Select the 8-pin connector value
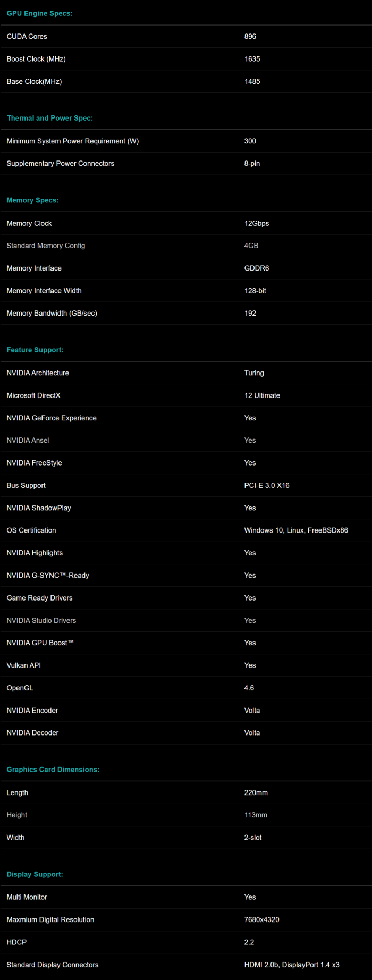372x980 pixels. [252, 164]
